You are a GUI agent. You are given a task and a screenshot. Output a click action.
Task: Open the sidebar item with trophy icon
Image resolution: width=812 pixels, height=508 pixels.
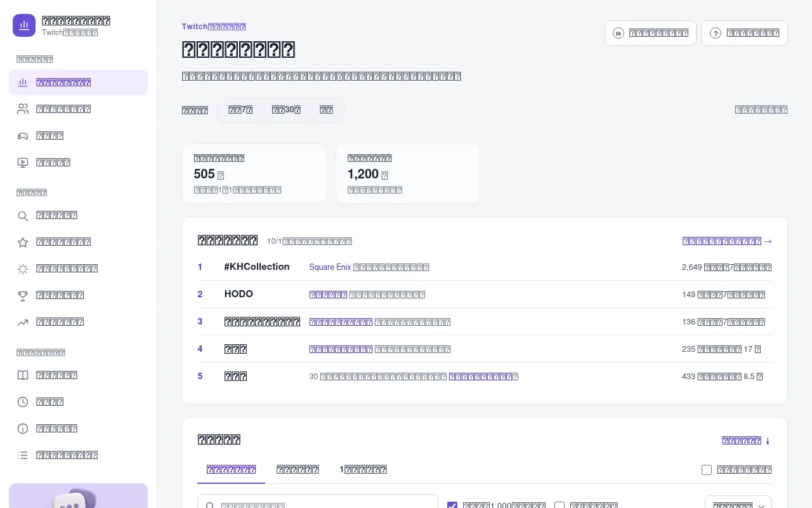[x=78, y=296]
